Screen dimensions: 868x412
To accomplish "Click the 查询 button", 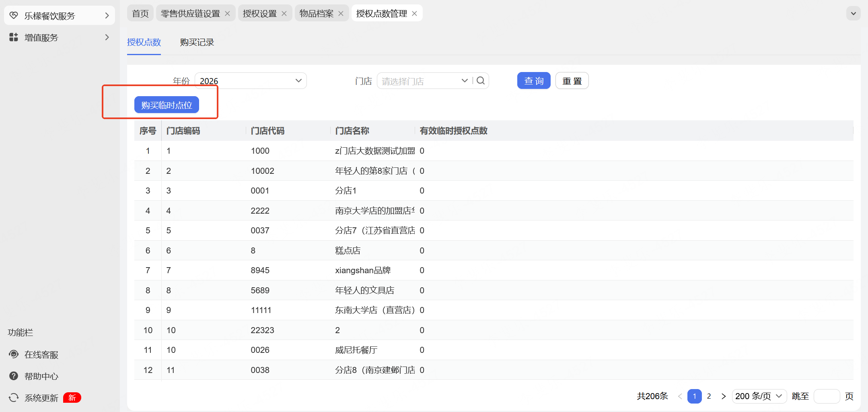I will [x=534, y=81].
